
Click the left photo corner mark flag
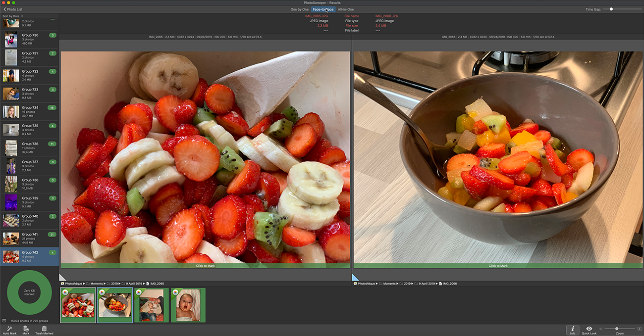[x=62, y=277]
